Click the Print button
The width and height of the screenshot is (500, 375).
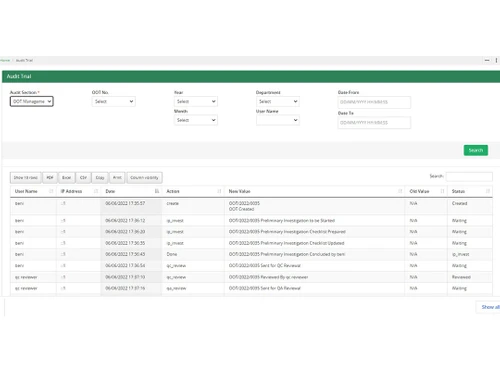point(117,178)
